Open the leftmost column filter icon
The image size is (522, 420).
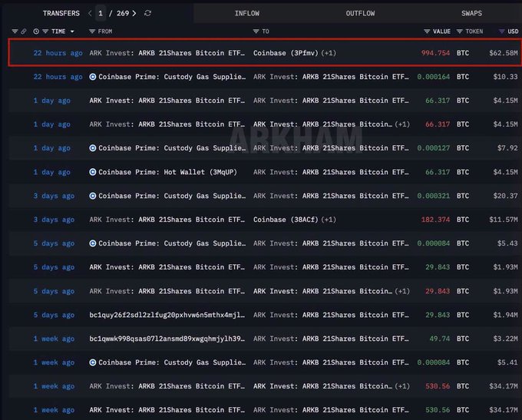(15, 31)
